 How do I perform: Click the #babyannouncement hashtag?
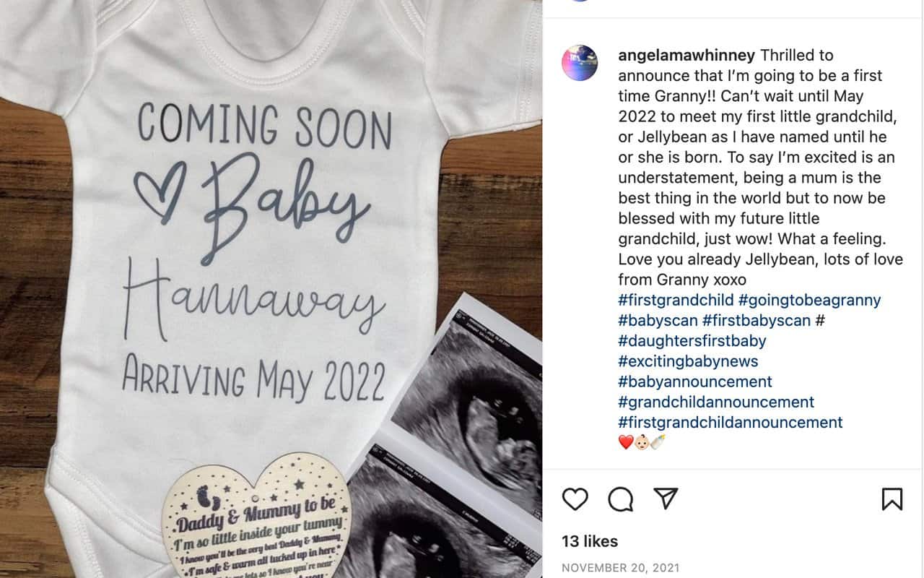click(x=695, y=381)
